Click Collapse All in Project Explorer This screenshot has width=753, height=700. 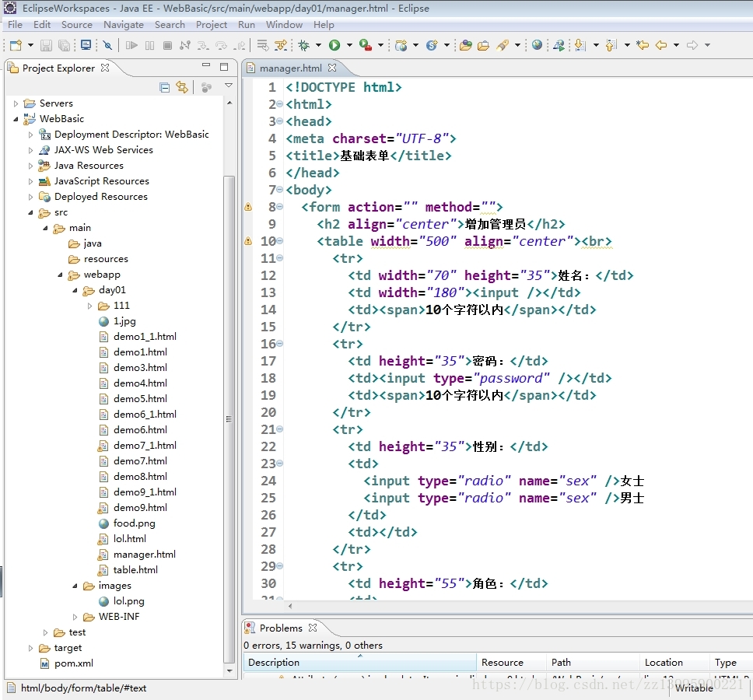tap(164, 87)
